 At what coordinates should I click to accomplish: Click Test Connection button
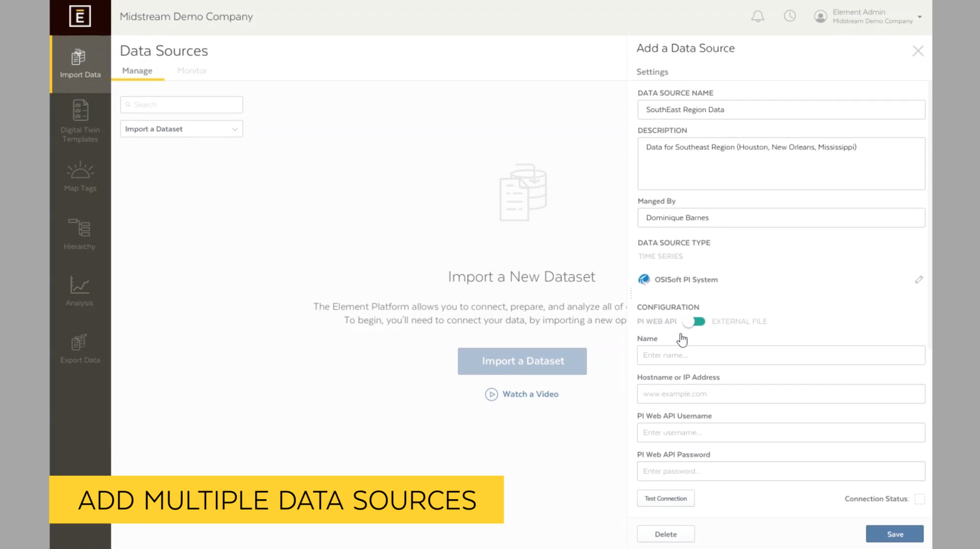point(665,499)
